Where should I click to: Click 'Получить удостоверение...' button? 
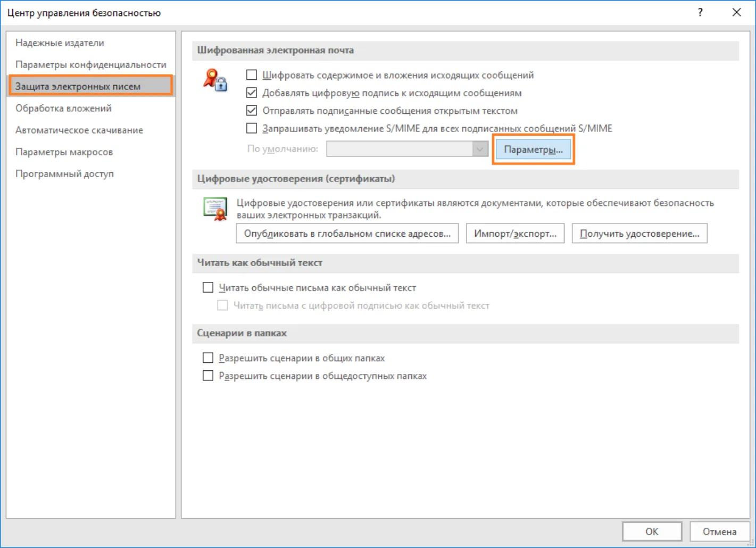tap(639, 234)
